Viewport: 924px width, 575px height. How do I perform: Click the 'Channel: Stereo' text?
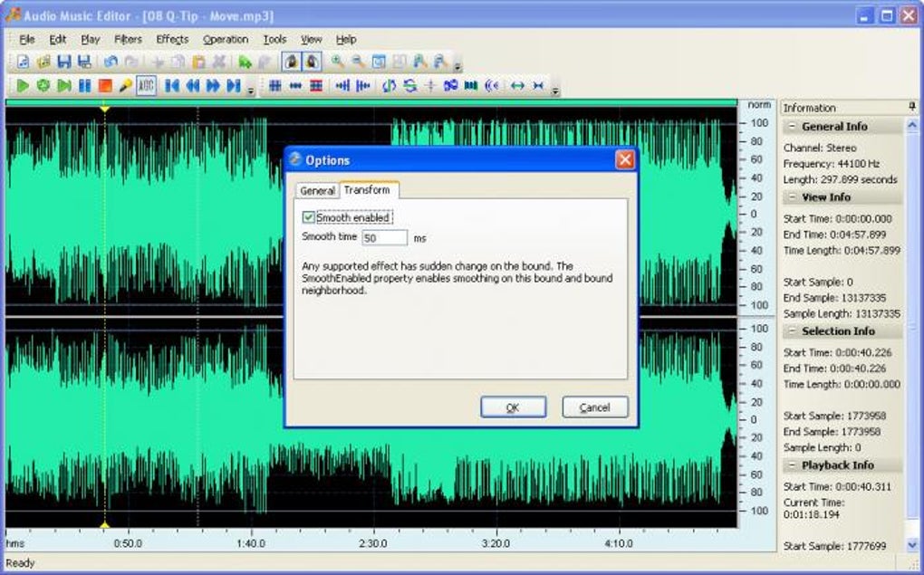coord(820,148)
